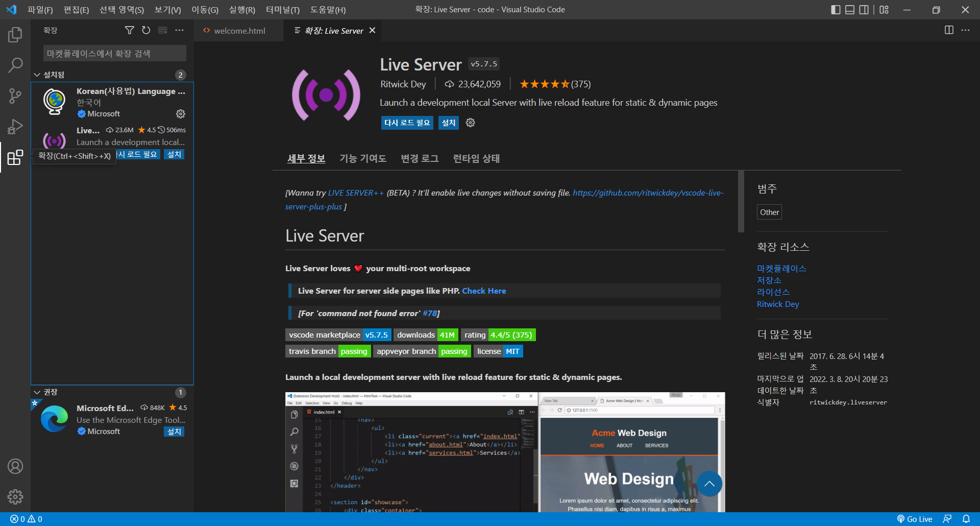
Task: Open Ritwick Dey link under resources
Action: coord(778,304)
